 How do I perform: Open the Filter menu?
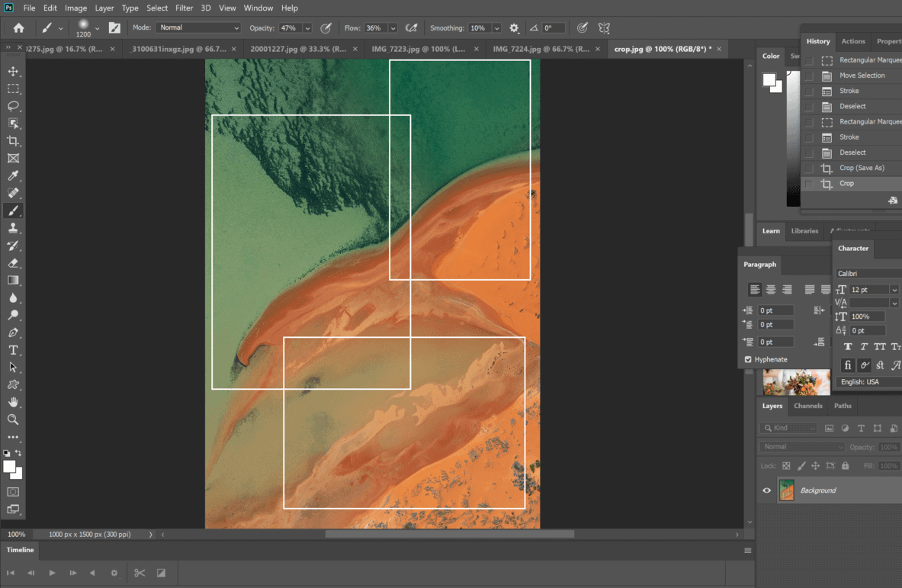184,8
